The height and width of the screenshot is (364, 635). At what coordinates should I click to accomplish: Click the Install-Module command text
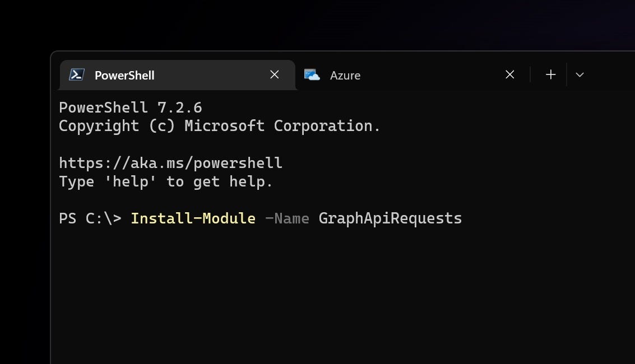(x=193, y=218)
